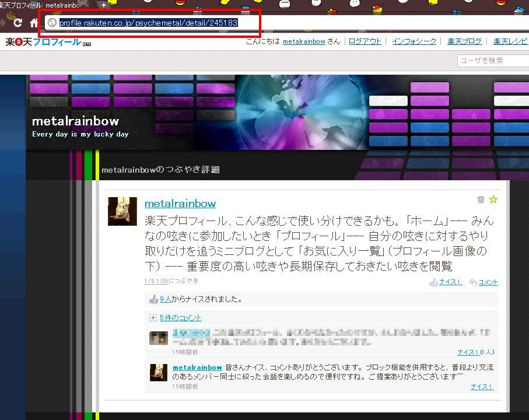
Task: Close the 楽天プロフィール browser tab
Action: point(87,5)
